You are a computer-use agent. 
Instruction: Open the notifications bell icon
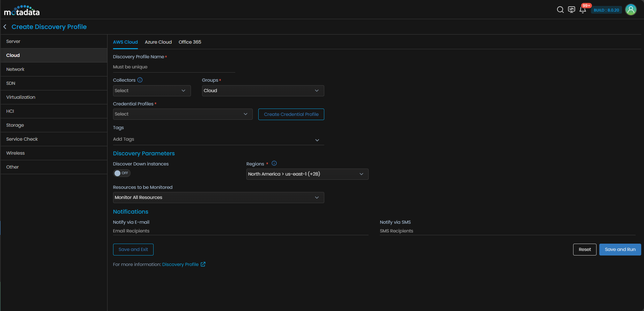(x=583, y=10)
